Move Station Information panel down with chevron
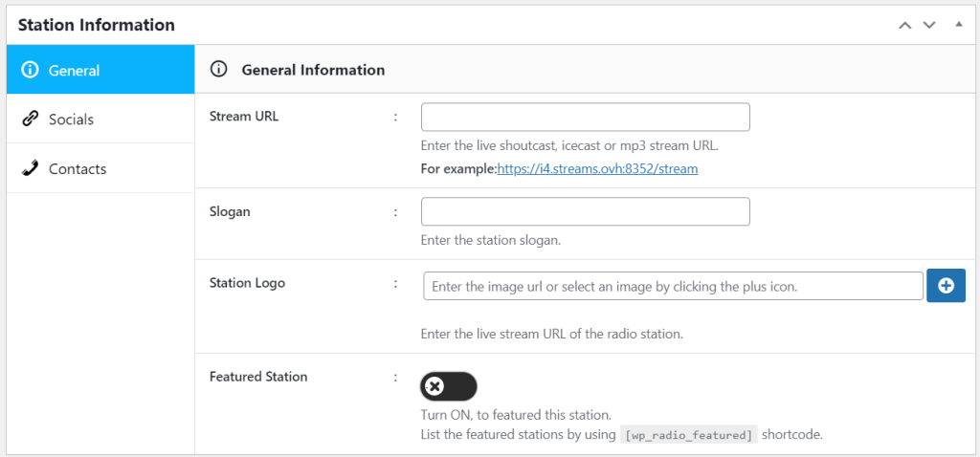 (x=930, y=26)
